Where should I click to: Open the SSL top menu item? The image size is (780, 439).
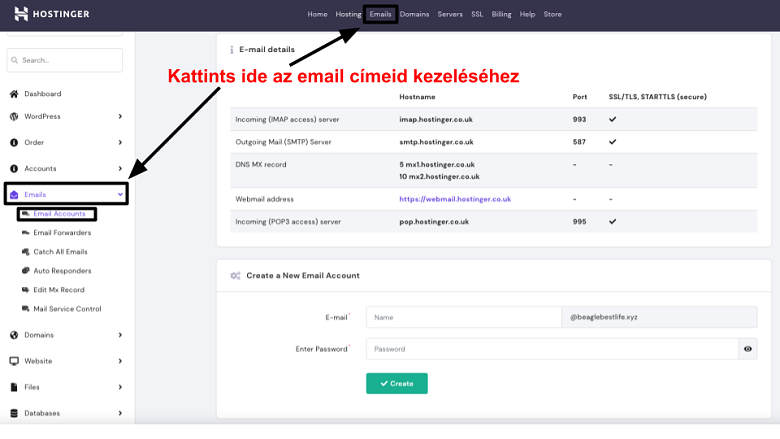(477, 14)
